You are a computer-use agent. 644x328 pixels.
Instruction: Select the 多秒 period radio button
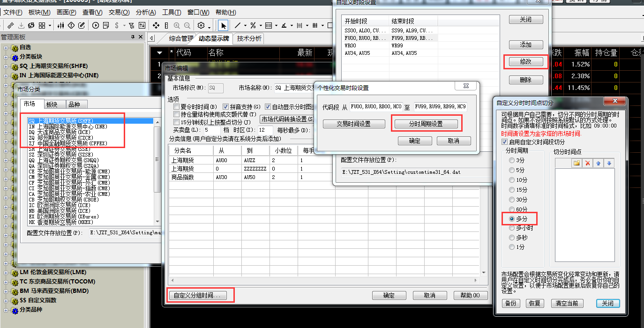tap(512, 238)
